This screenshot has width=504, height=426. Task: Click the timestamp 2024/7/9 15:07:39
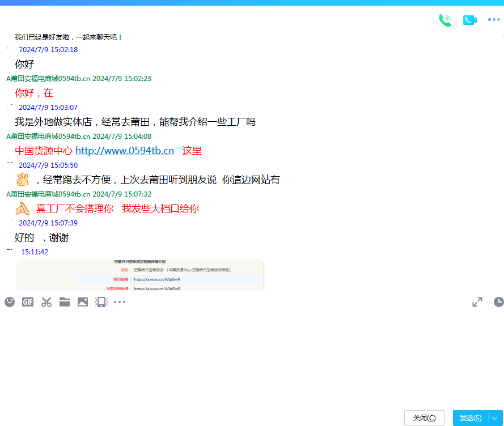click(x=48, y=223)
